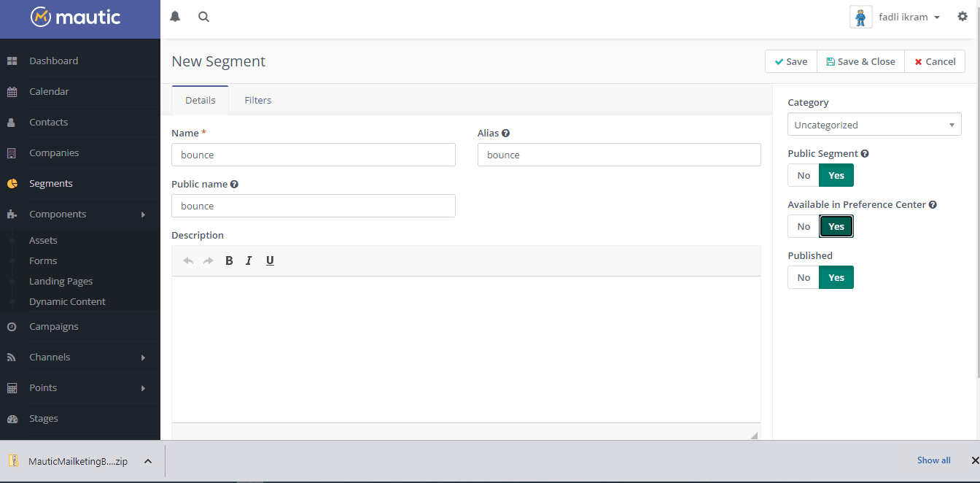Open the settings gear icon
This screenshot has height=483, width=980.
point(962,17)
